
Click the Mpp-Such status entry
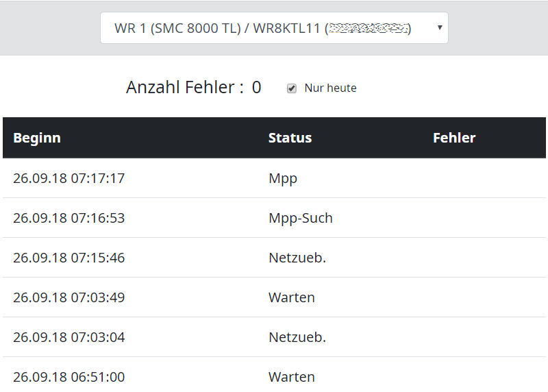(x=300, y=218)
